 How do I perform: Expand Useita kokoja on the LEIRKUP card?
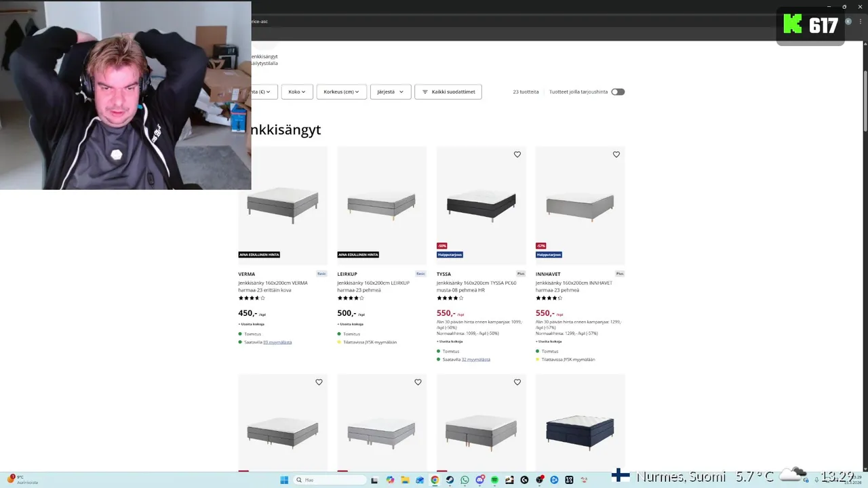[351, 324]
